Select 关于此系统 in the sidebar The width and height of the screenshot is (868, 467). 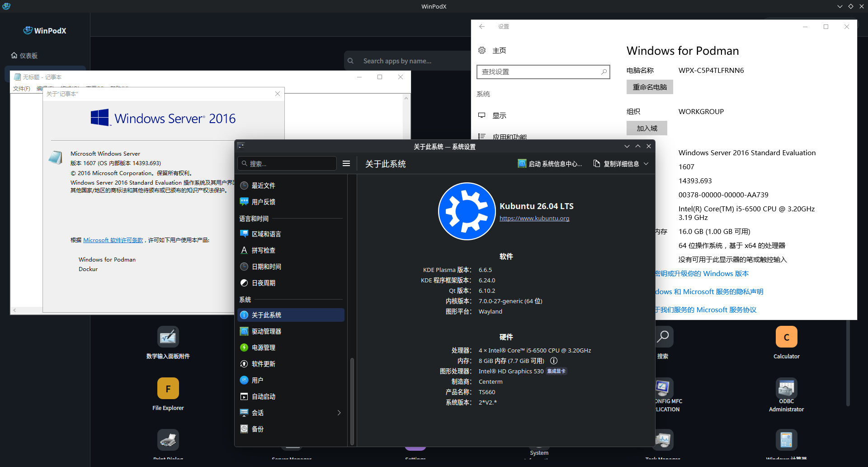[x=291, y=315]
